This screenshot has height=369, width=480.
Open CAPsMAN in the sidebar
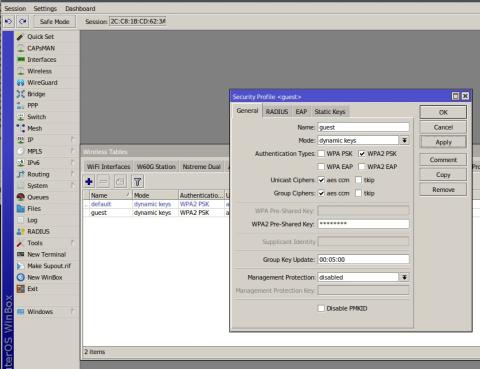[41, 48]
